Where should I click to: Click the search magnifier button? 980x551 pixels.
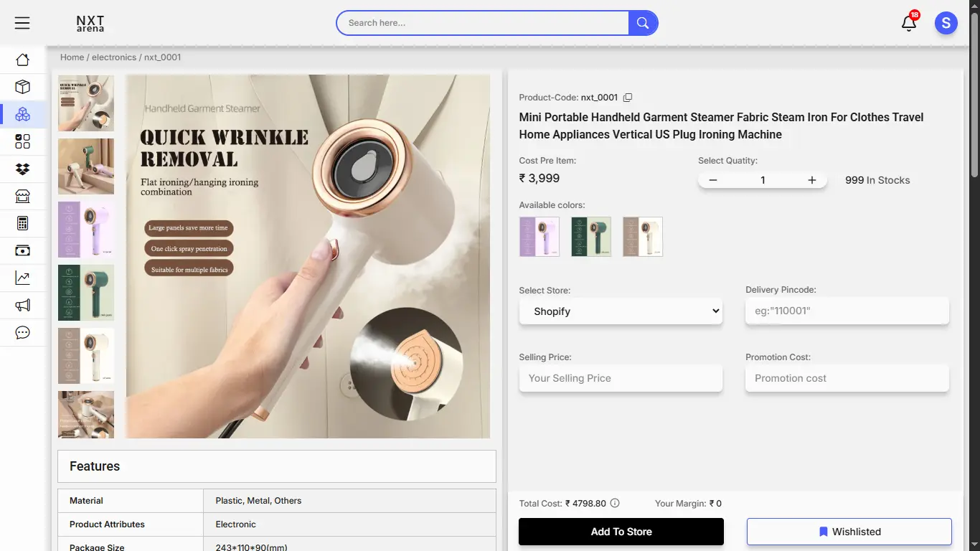coord(643,23)
